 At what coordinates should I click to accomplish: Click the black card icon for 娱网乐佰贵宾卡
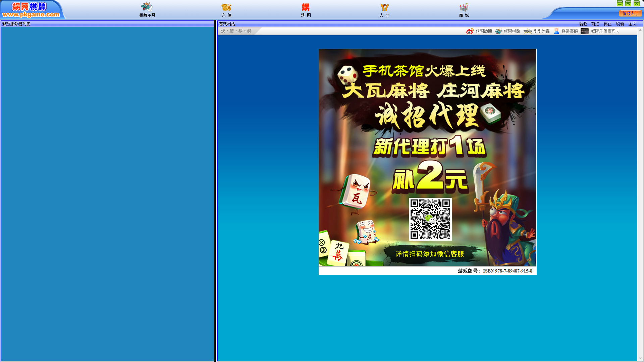(x=585, y=31)
